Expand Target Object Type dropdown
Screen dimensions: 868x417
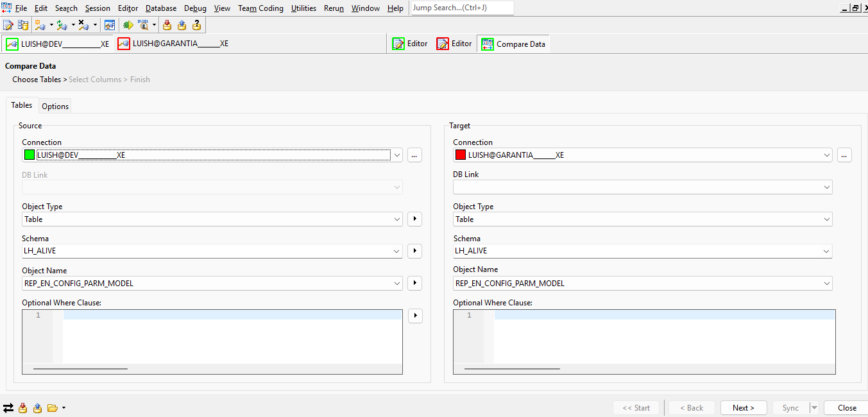tap(826, 219)
